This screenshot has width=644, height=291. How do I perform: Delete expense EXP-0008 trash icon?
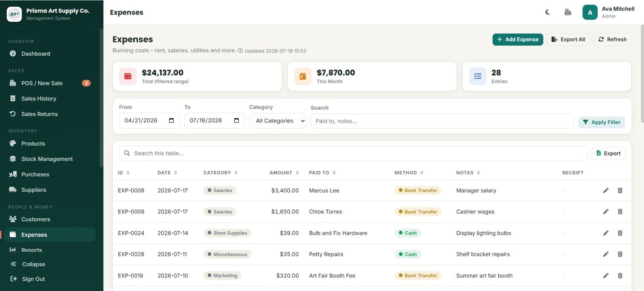pyautogui.click(x=620, y=191)
